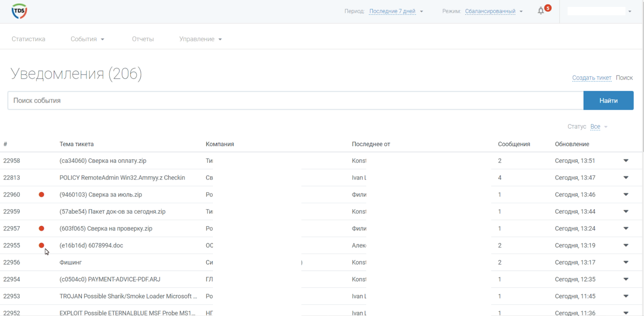Expand ticket 22952 row arrow
Image resolution: width=644 pixels, height=316 pixels.
(626, 313)
